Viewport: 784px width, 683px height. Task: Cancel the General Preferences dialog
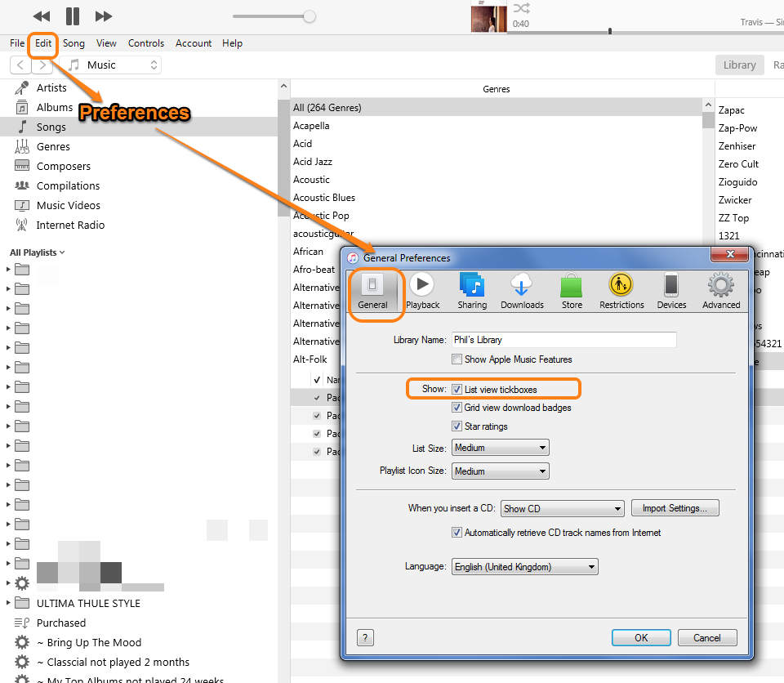pyautogui.click(x=707, y=637)
